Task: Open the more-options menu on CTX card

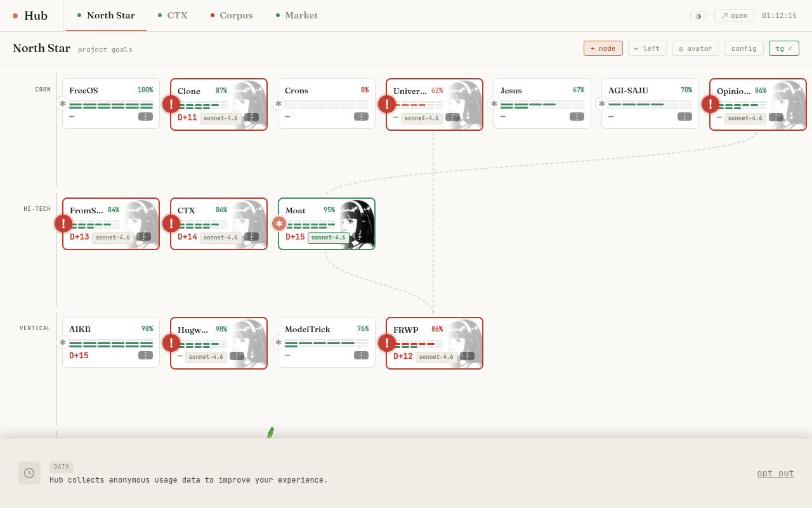Action: pos(251,237)
